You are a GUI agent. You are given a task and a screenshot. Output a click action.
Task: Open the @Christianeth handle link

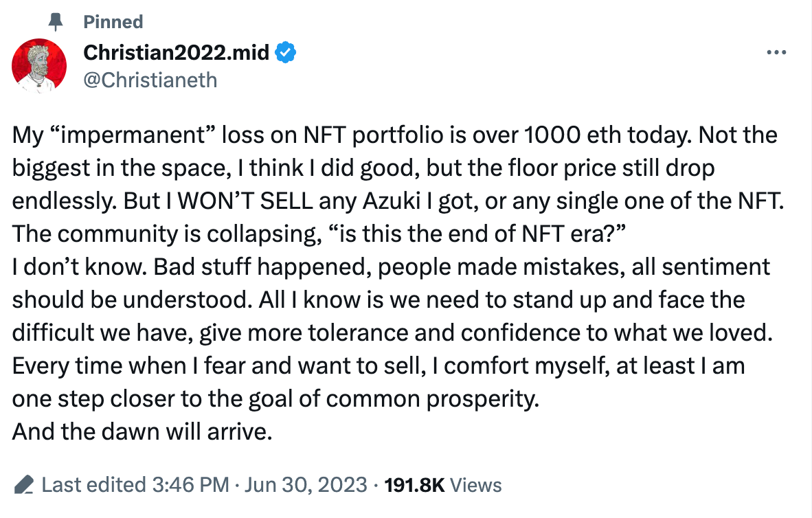[x=150, y=80]
